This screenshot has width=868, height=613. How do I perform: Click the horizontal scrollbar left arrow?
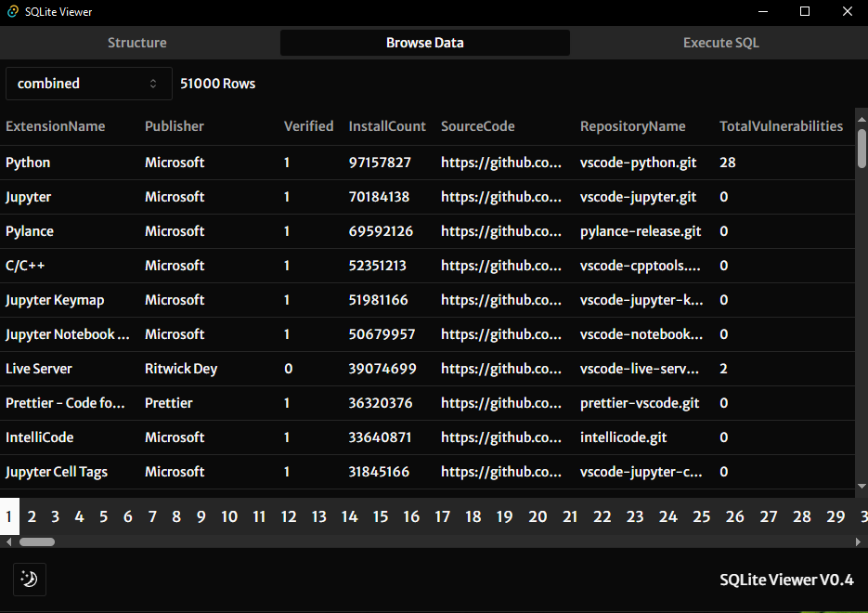click(8, 542)
